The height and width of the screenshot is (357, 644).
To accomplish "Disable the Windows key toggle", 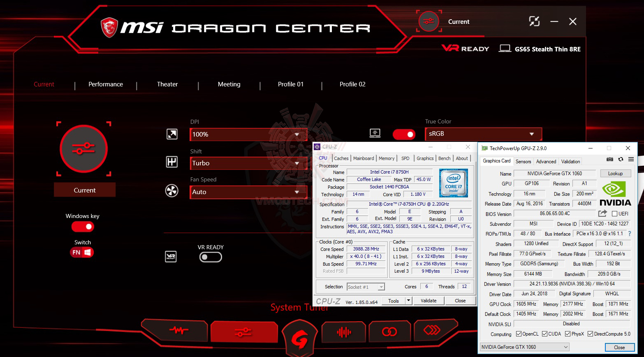I will point(82,227).
